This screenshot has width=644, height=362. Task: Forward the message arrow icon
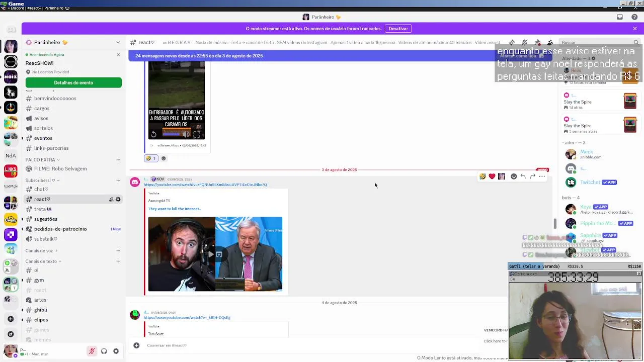(x=533, y=176)
